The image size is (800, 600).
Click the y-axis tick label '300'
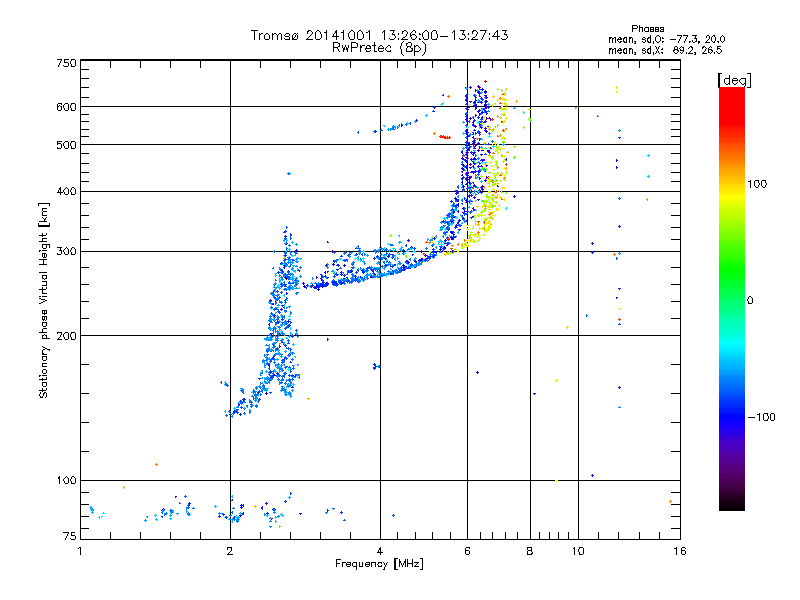pyautogui.click(x=66, y=252)
